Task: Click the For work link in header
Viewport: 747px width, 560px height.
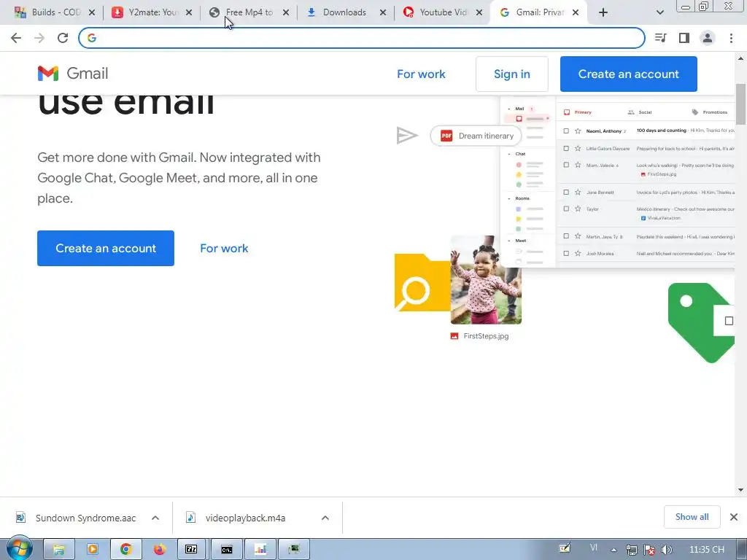Action: pos(421,74)
